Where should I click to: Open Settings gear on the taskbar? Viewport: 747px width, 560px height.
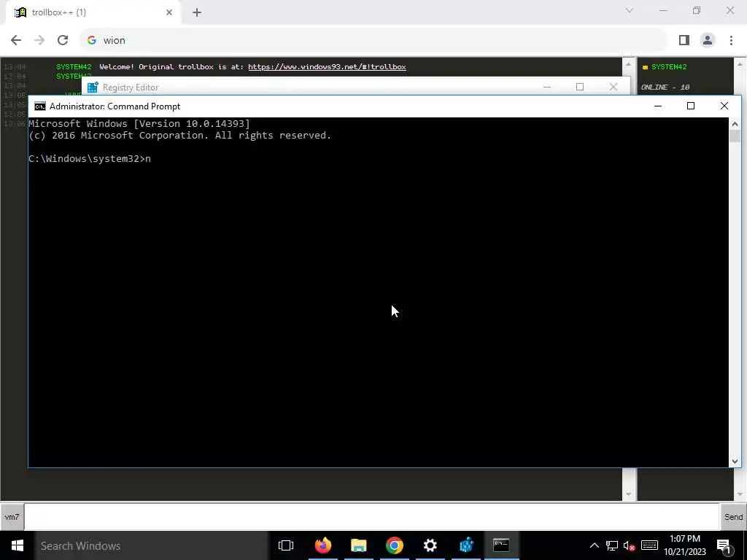tap(430, 545)
